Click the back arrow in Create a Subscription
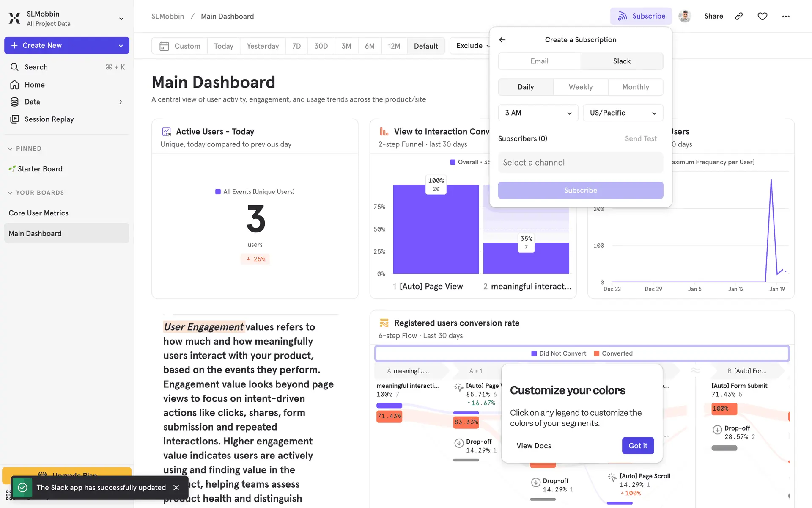 502,40
